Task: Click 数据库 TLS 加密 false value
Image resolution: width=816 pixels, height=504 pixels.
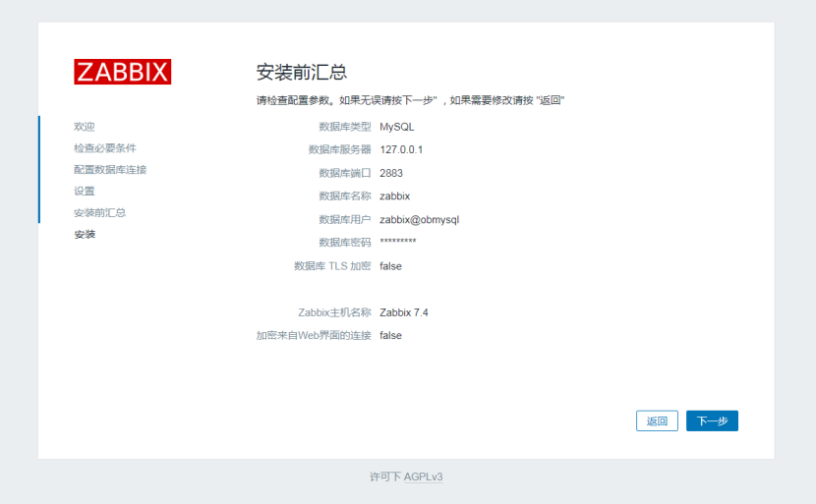Action: click(x=390, y=266)
